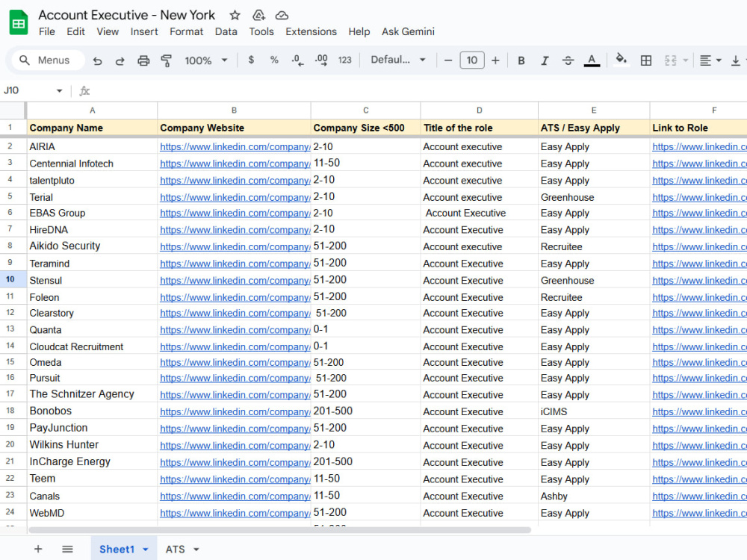
Task: Redo the last action
Action: click(120, 60)
